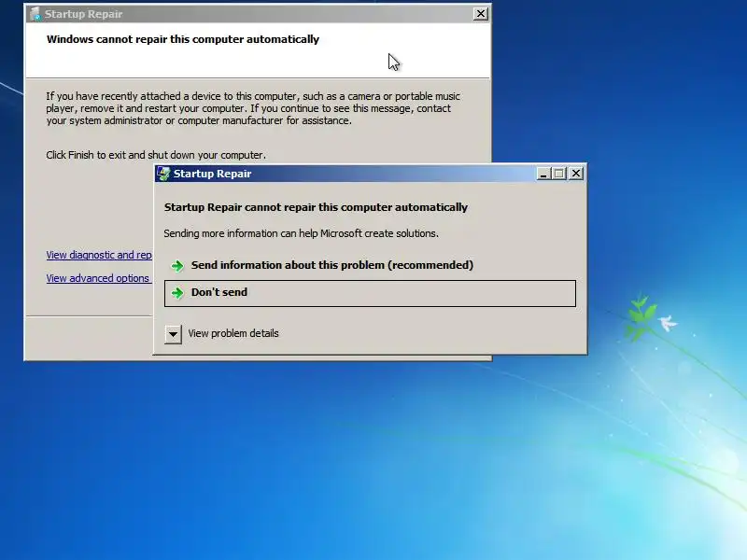Click green arrow icon beside Send information

pos(177,265)
